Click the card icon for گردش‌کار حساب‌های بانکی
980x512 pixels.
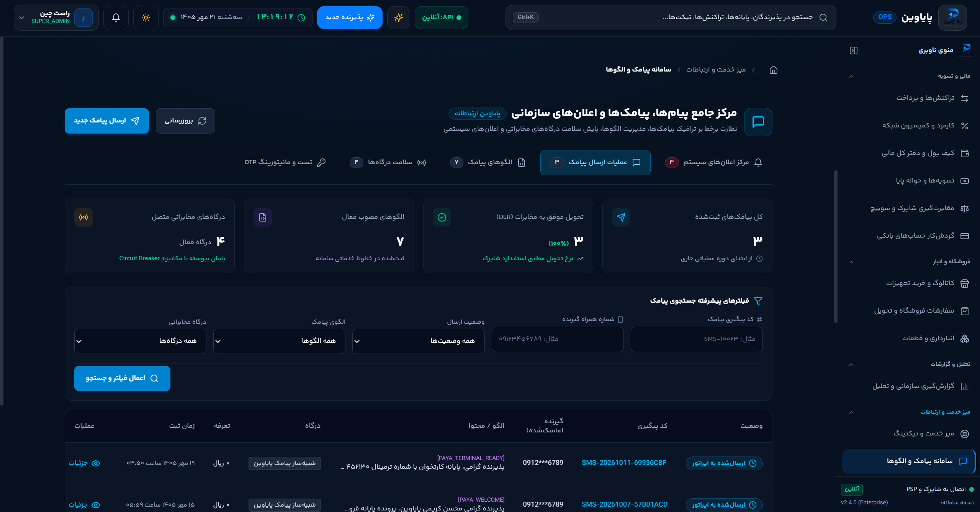pos(965,236)
